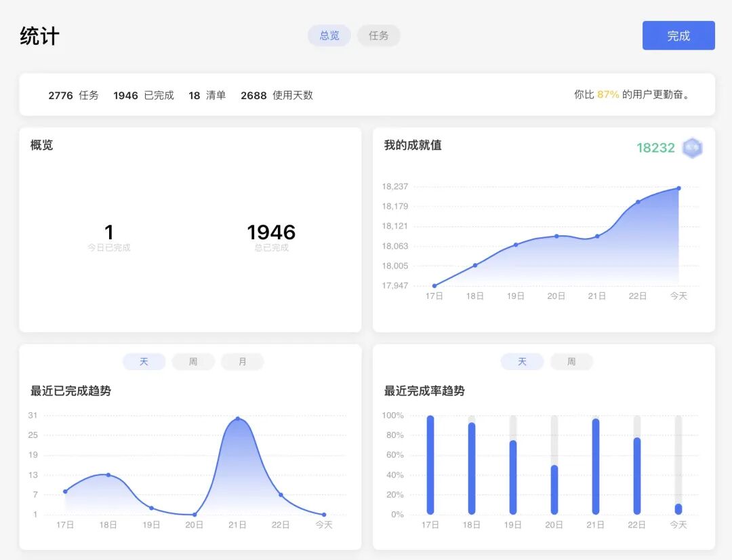The height and width of the screenshot is (560, 732).
Task: Click the 概览 card heading
Action: coord(41,145)
